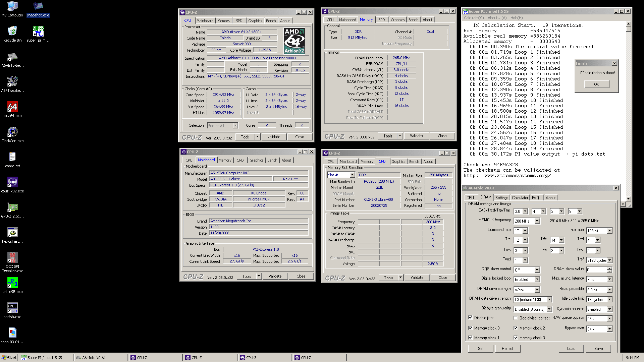Toggle Odd divisor correct checkbox

pos(516,318)
